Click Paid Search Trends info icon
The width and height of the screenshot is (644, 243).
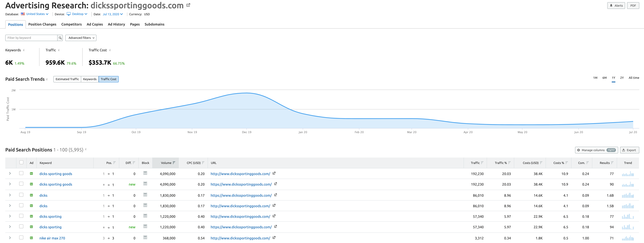click(x=47, y=79)
